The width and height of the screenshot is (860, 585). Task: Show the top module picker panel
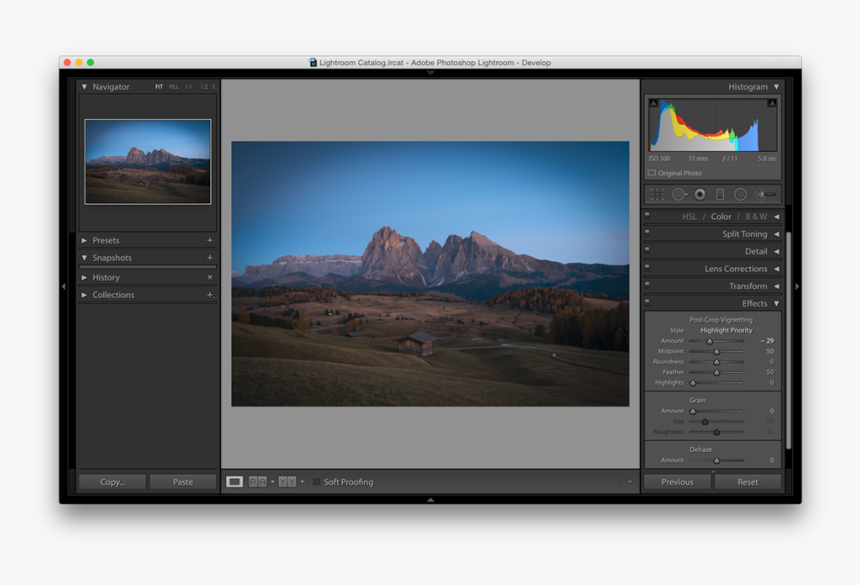click(431, 73)
